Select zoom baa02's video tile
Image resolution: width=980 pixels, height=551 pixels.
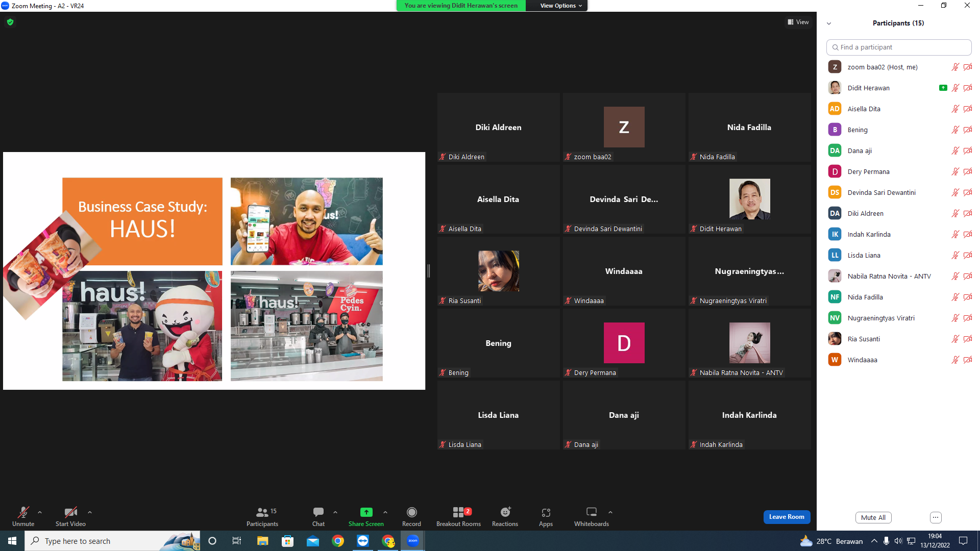tap(624, 127)
